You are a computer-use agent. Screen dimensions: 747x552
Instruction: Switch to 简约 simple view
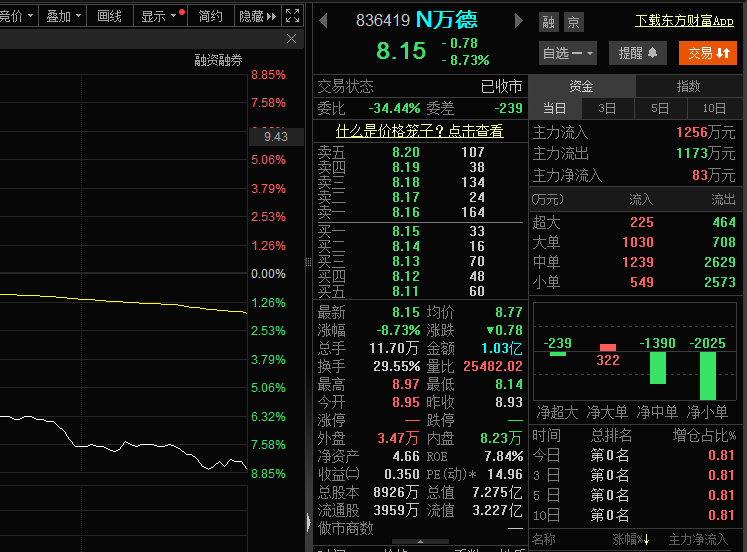click(x=211, y=16)
